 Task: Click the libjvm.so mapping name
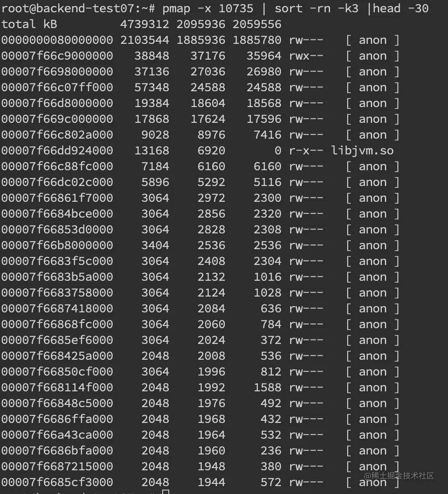[362, 150]
